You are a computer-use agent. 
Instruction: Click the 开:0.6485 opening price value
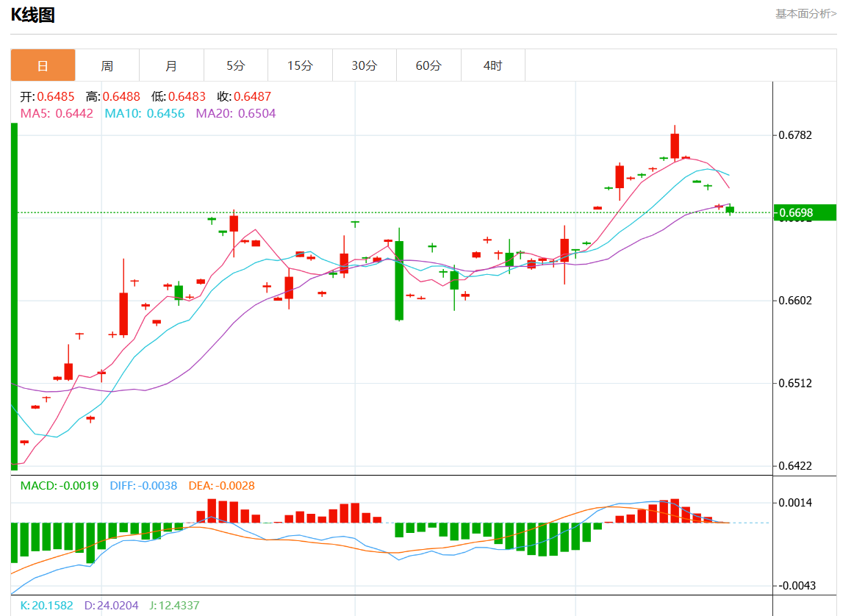pos(47,96)
